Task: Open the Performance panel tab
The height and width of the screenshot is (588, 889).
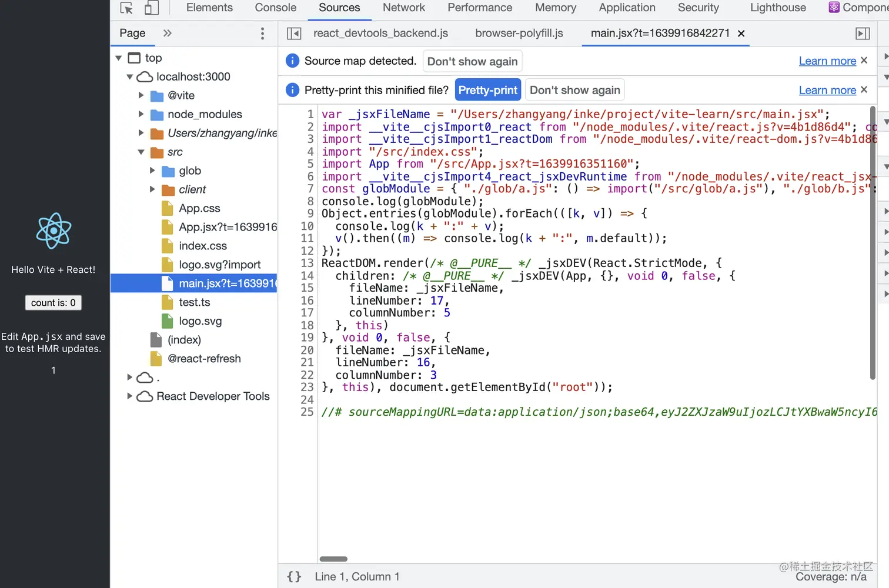Action: (480, 8)
